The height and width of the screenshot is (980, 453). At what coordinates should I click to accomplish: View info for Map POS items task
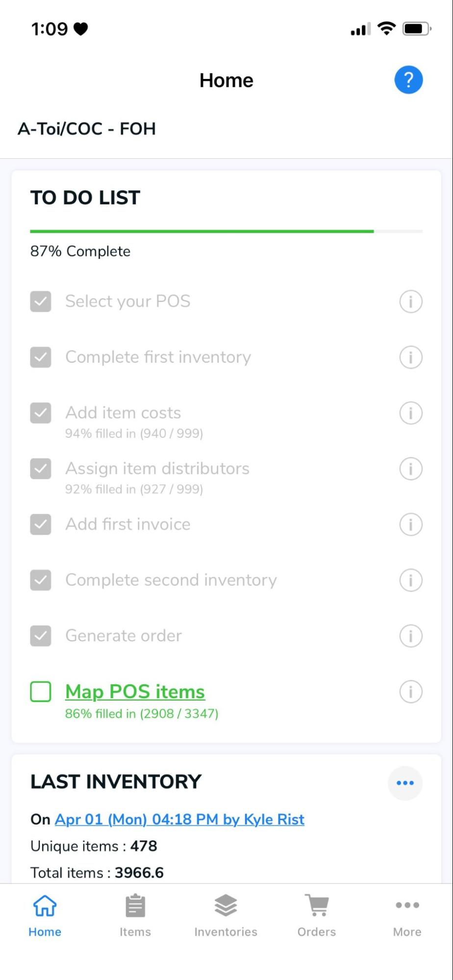click(x=410, y=692)
